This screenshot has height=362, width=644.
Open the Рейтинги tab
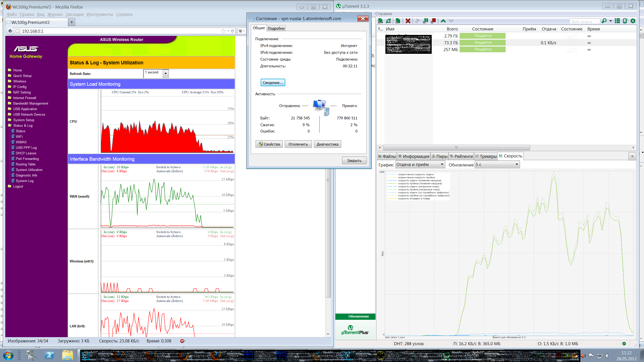[461, 156]
